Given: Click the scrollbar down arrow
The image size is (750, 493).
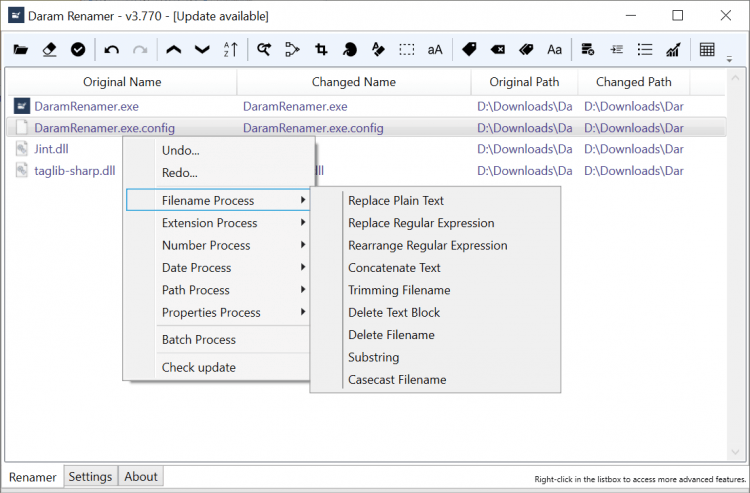Looking at the screenshot, I should [x=735, y=452].
